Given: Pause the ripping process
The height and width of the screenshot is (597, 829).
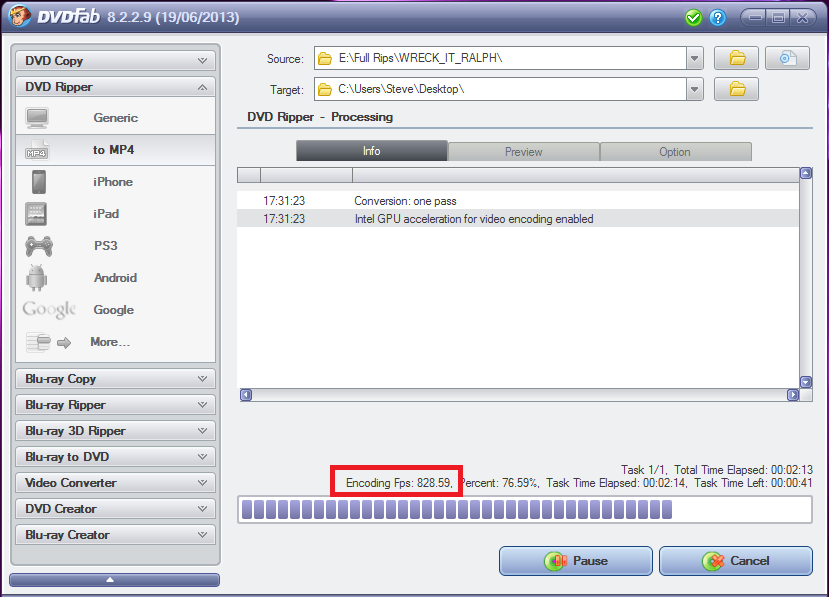Looking at the screenshot, I should tap(576, 561).
